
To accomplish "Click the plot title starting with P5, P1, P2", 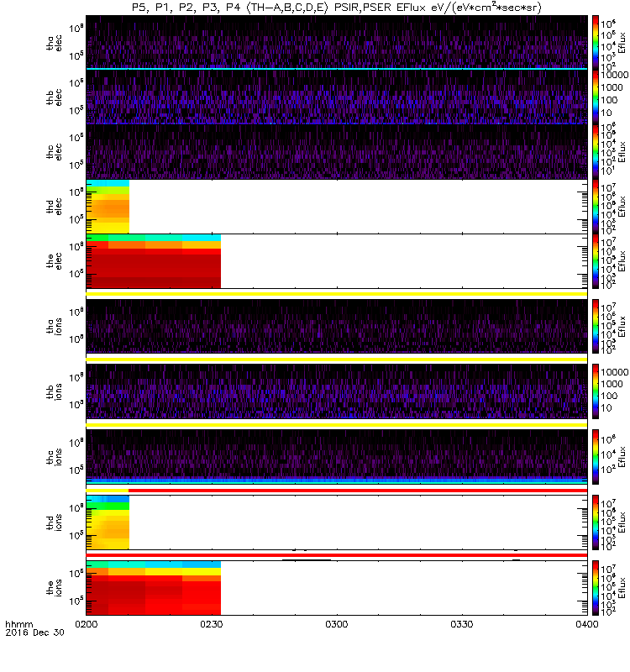I will (x=337, y=8).
